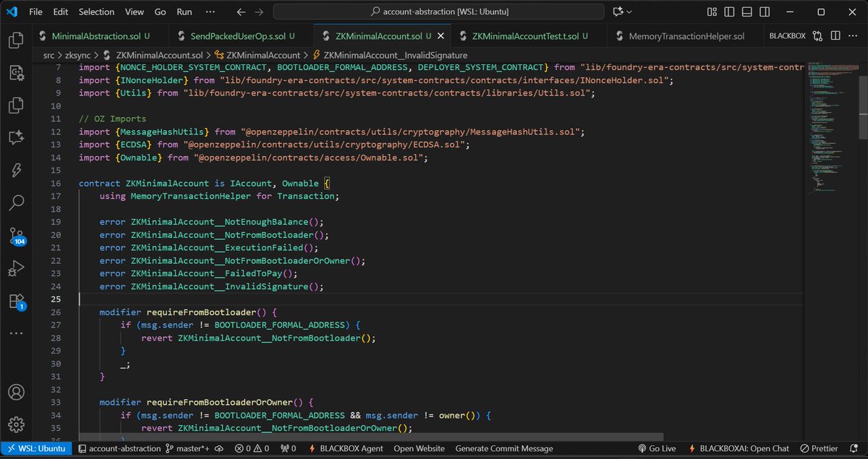Click the command center search box

coord(438,12)
